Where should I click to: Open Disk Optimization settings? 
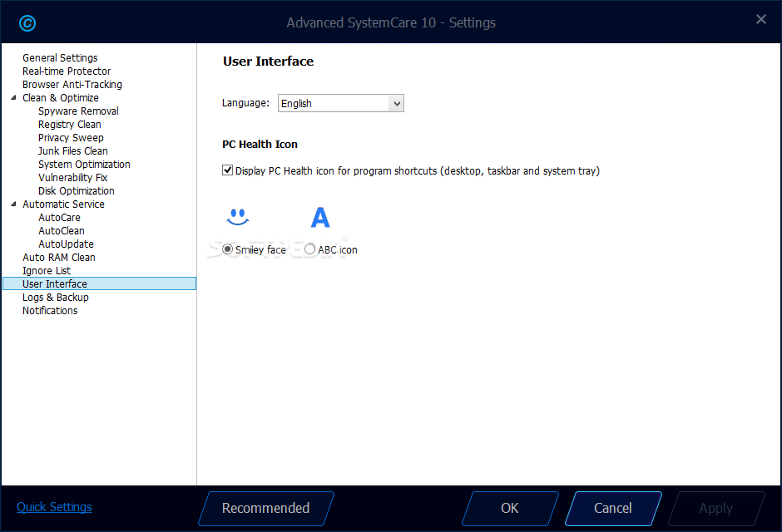coord(77,191)
